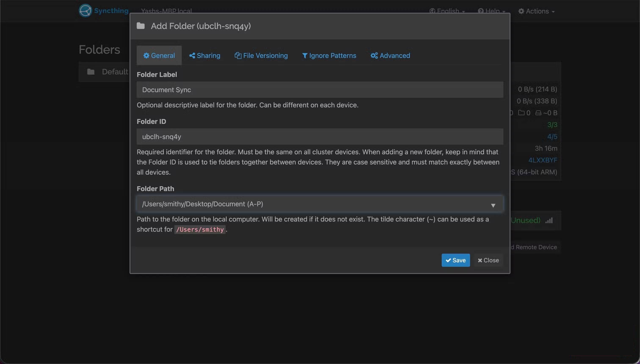Click the share icon on the Sharing tab

point(192,56)
